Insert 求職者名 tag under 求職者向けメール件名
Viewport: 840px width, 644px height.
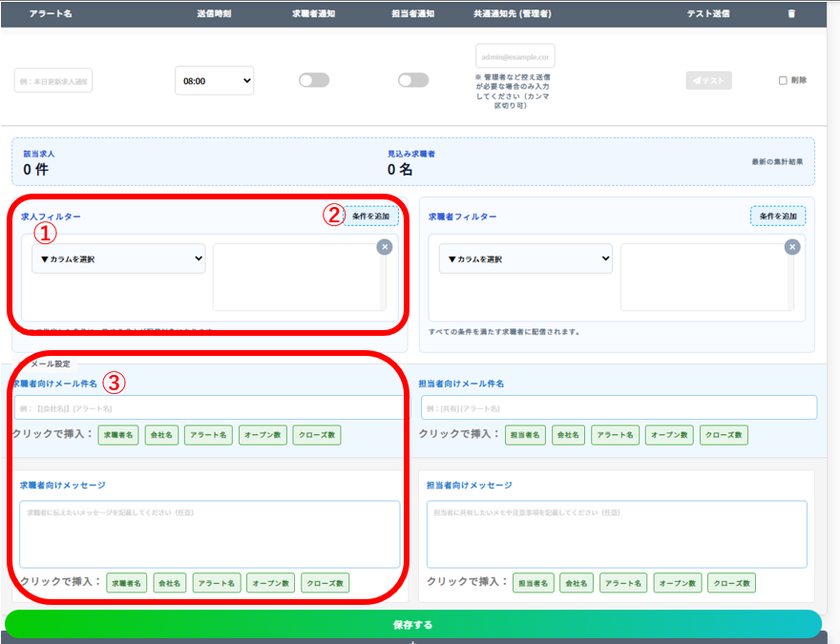coord(118,435)
